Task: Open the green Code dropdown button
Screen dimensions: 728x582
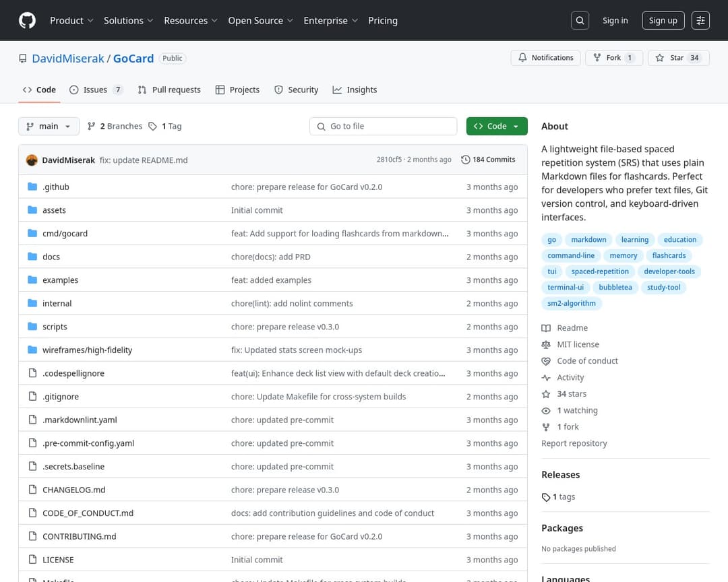Action: click(x=497, y=126)
